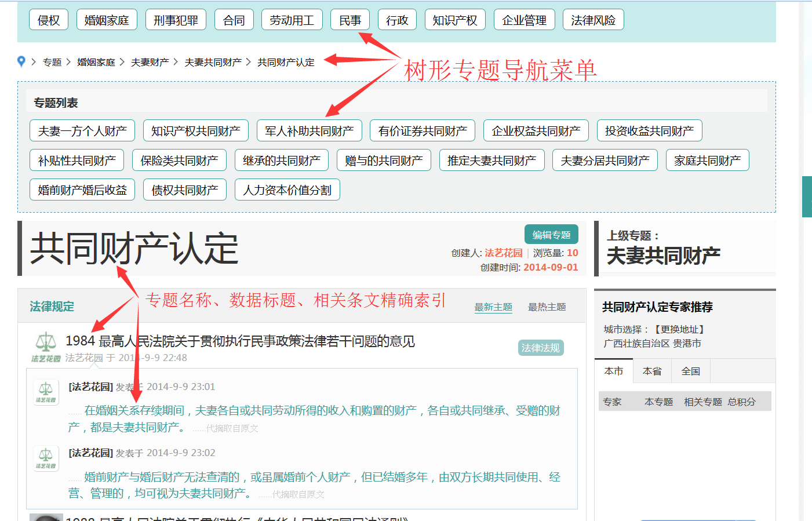The image size is (812, 521).
Task: Select the 行政 category
Action: tap(397, 20)
